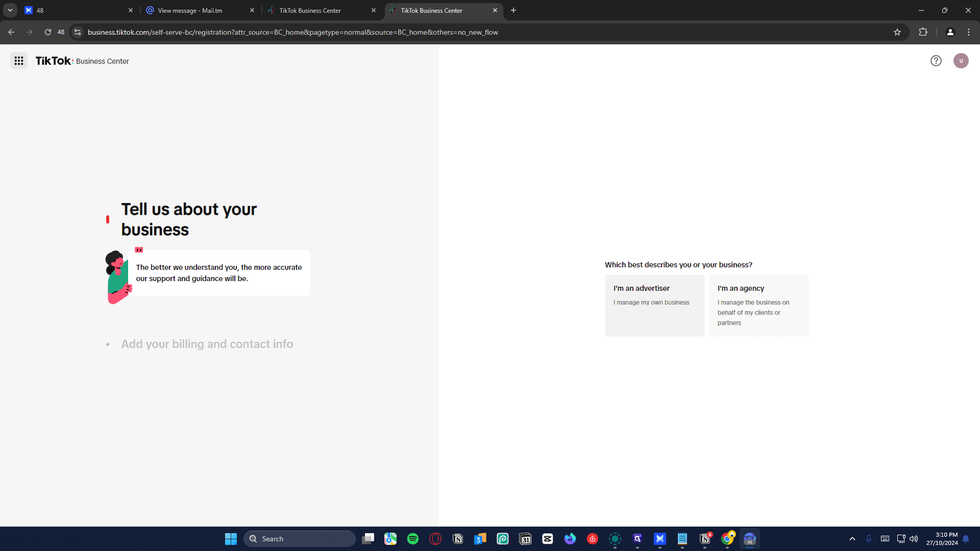The image size is (980, 551).
Task: Switch to the tab titled 48
Action: click(79, 10)
